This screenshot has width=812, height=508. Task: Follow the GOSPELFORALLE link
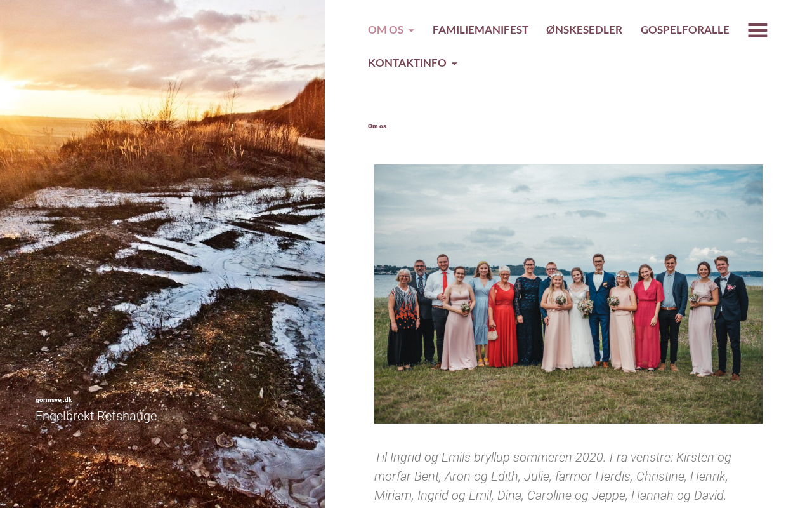tap(685, 30)
